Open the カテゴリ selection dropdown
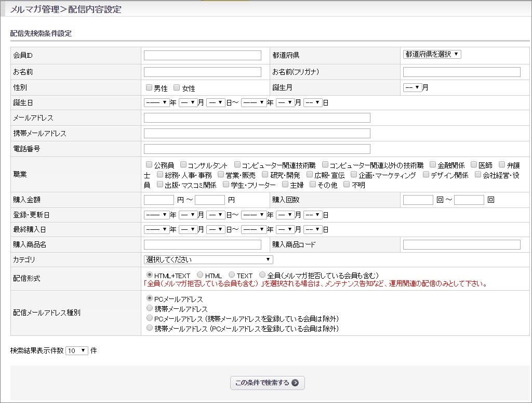 pyautogui.click(x=208, y=259)
